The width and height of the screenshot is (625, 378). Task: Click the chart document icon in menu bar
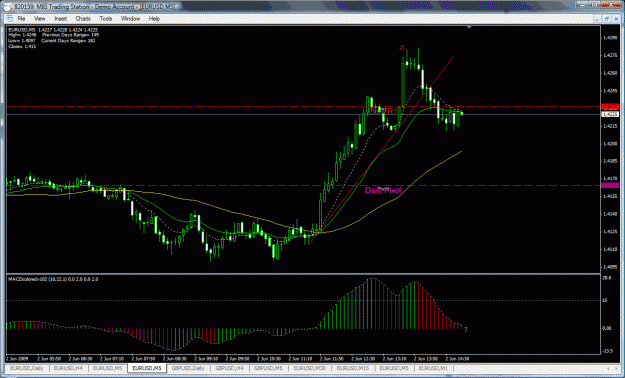[9, 19]
